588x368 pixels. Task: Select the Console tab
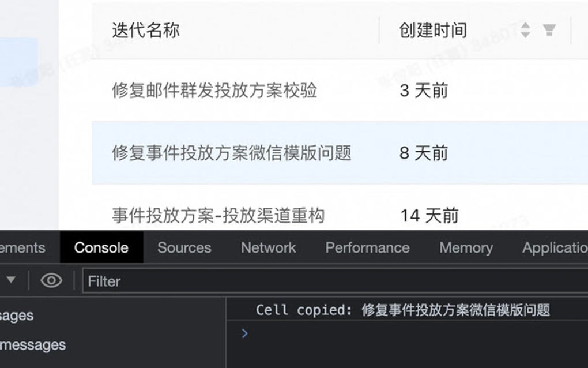coord(101,247)
